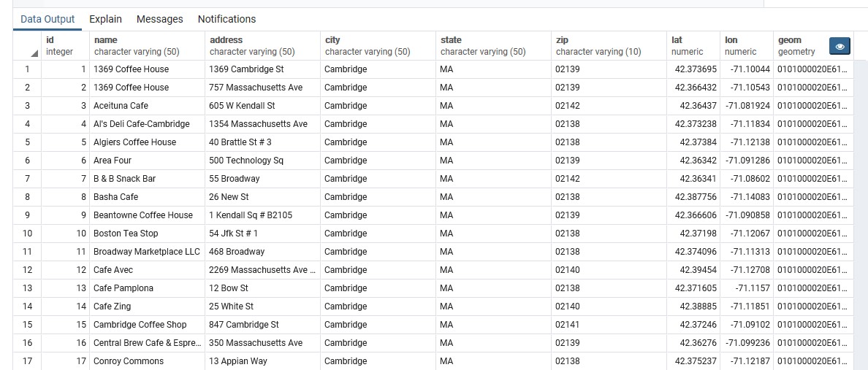
Task: Click lon value -71.091286
Action: [x=747, y=161]
